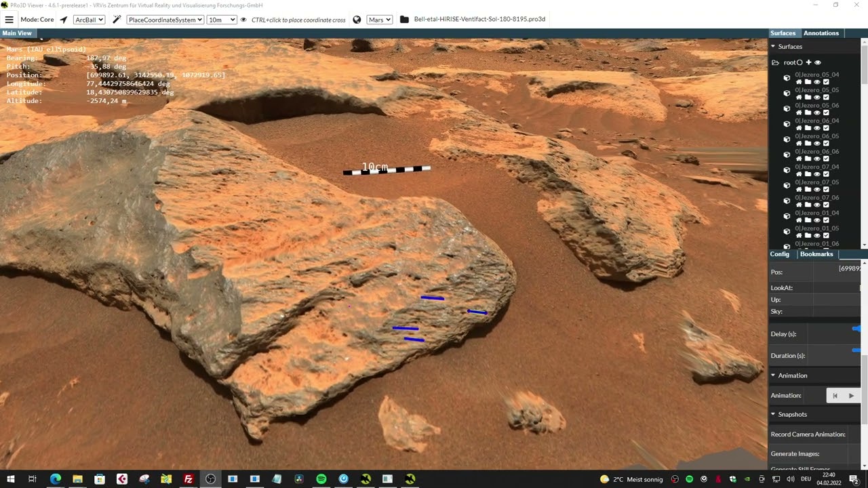Click the scene filename Bell-etal-HiRISE-Ventifact-Sol-180-8195.pro3d
The width and height of the screenshot is (868, 488).
(x=479, y=20)
